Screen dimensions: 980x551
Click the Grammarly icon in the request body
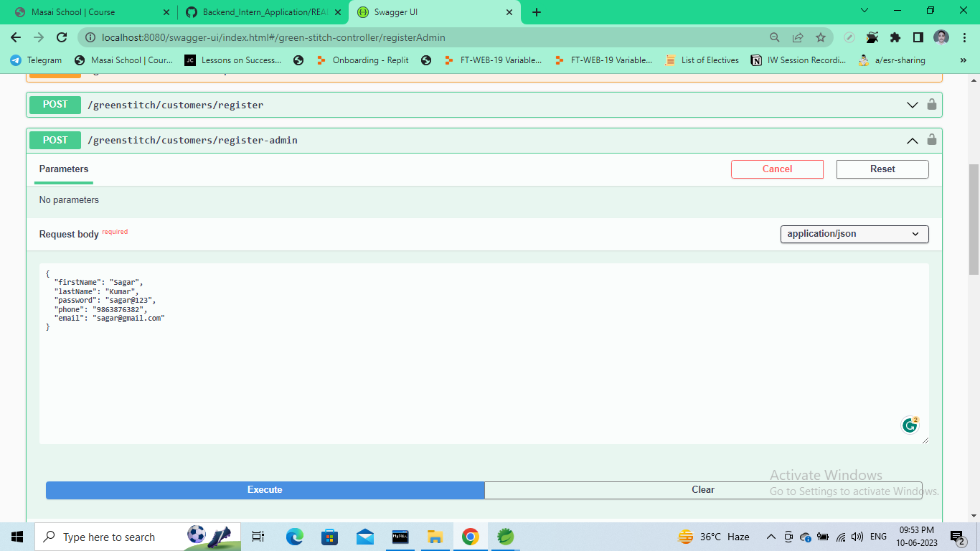tap(909, 425)
